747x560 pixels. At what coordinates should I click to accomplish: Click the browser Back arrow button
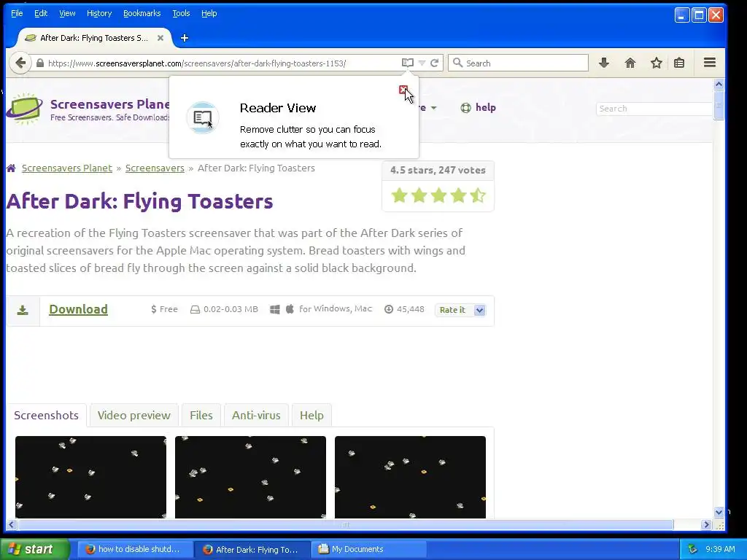click(20, 63)
